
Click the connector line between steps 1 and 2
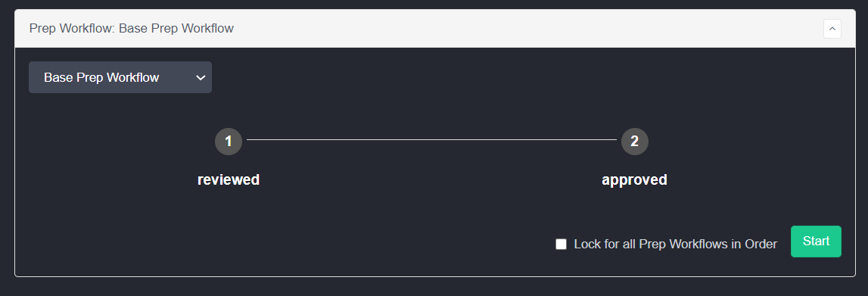pos(431,140)
